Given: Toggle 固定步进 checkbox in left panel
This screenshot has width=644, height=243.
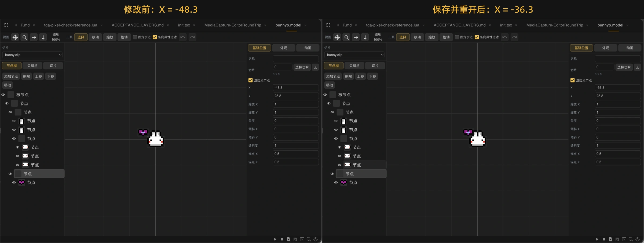Looking at the screenshot, I should [x=135, y=37].
